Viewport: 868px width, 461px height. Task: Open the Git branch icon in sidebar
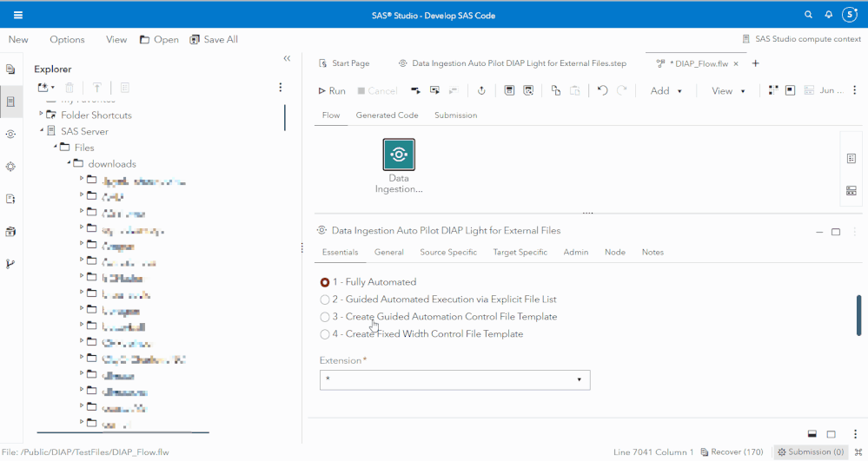coord(10,264)
